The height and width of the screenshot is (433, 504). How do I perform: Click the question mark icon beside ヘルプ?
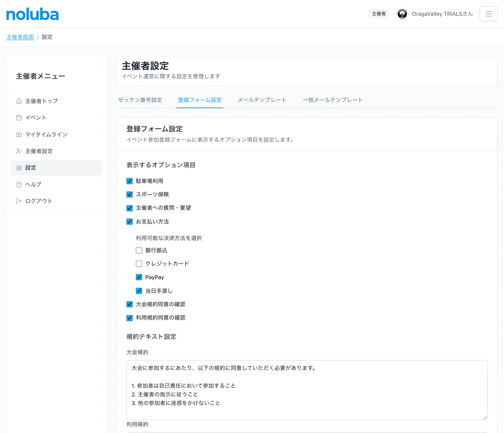point(19,185)
